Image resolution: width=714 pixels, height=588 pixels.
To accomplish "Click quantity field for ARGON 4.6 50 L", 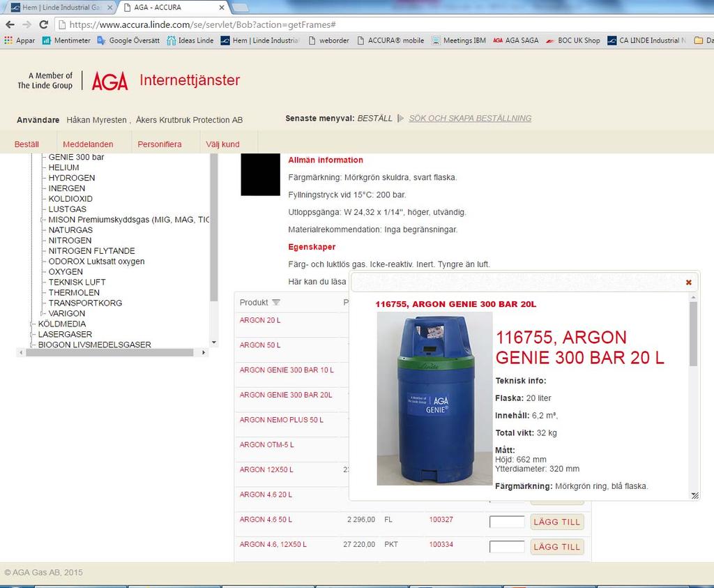I will (507, 522).
